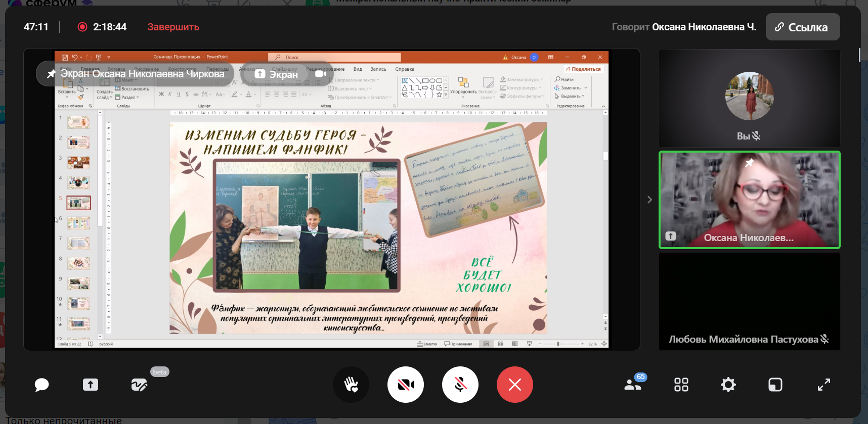
Task: Open the Выделить dropdown
Action: [x=570, y=96]
